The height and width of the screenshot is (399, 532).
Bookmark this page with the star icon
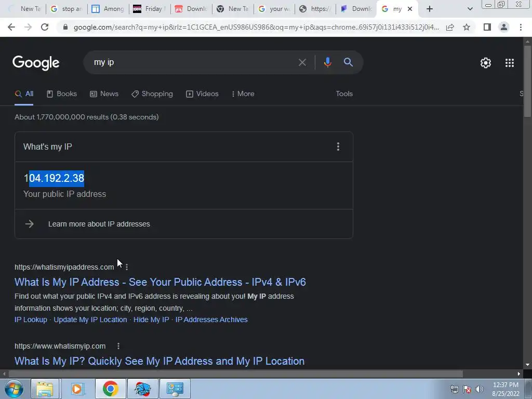pyautogui.click(x=467, y=27)
